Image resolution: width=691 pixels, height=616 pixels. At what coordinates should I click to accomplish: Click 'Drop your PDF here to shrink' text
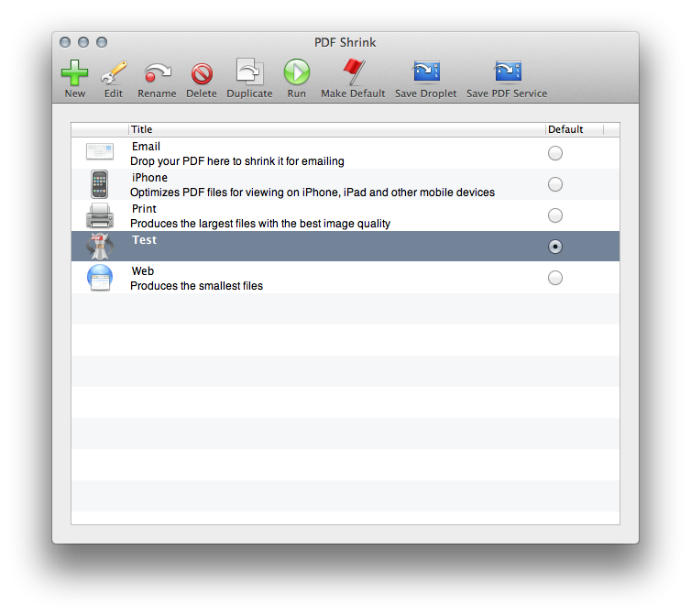[237, 161]
